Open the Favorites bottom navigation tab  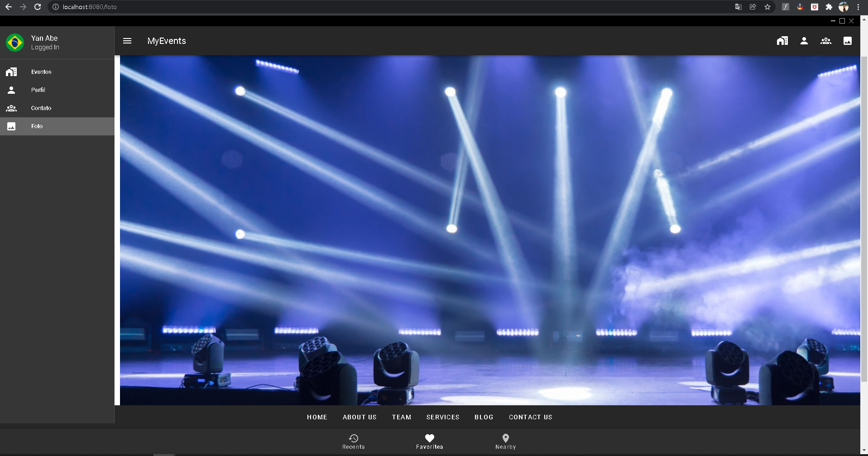pyautogui.click(x=430, y=442)
